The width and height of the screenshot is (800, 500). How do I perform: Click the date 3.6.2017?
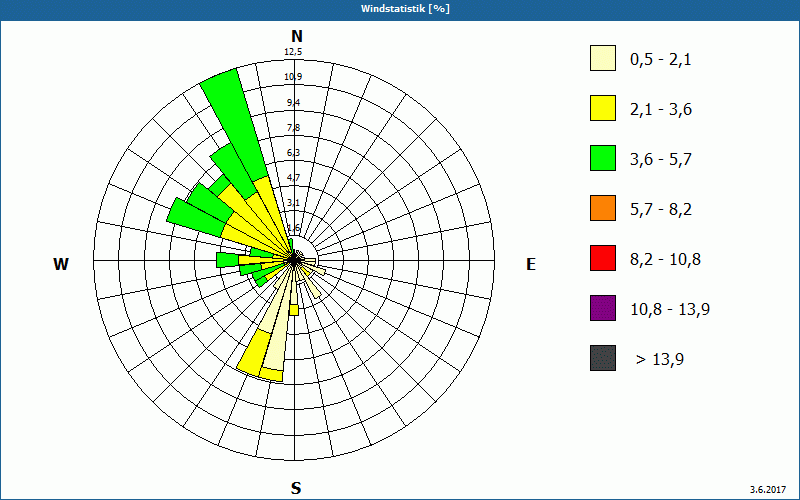point(768,490)
